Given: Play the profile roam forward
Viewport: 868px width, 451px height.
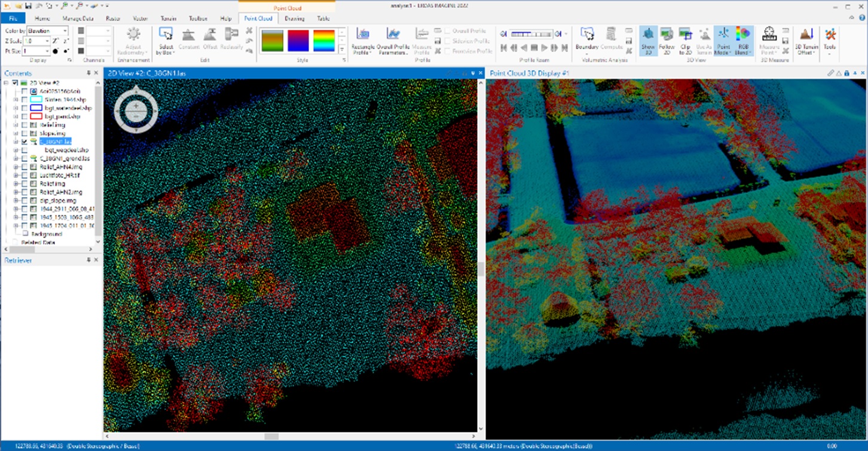Looking at the screenshot, I should click(x=543, y=48).
